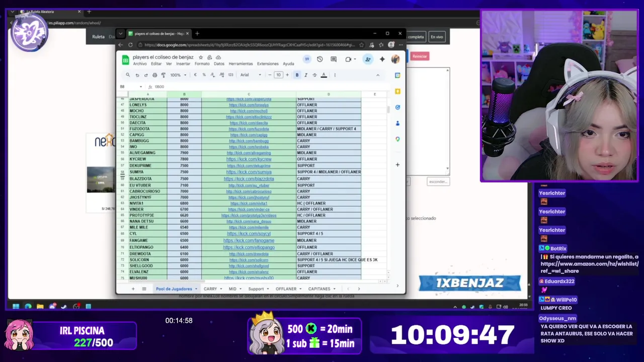
Task: Open the zoom level dropdown at 100%
Action: pos(179,75)
